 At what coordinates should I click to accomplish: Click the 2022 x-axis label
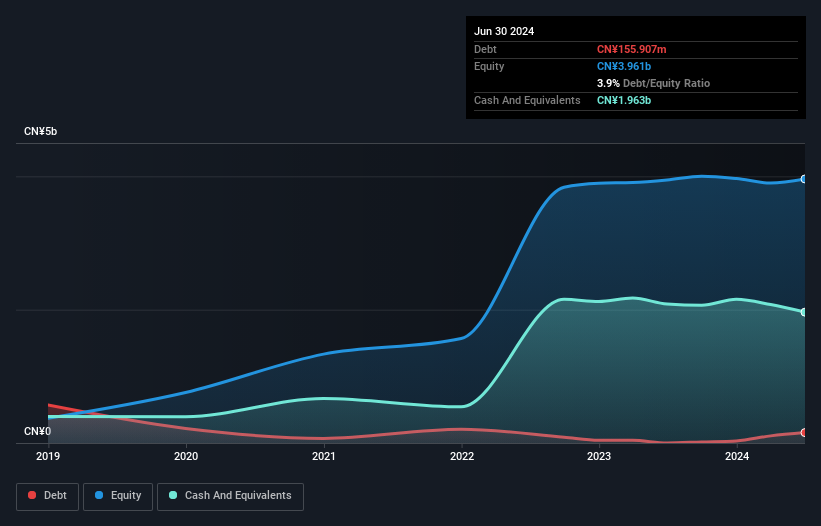462,456
